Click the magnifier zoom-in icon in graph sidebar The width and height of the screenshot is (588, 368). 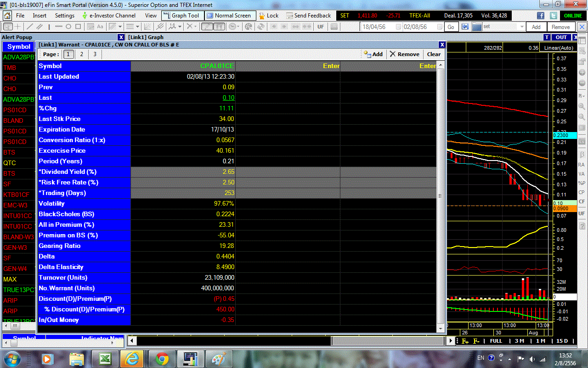582,106
